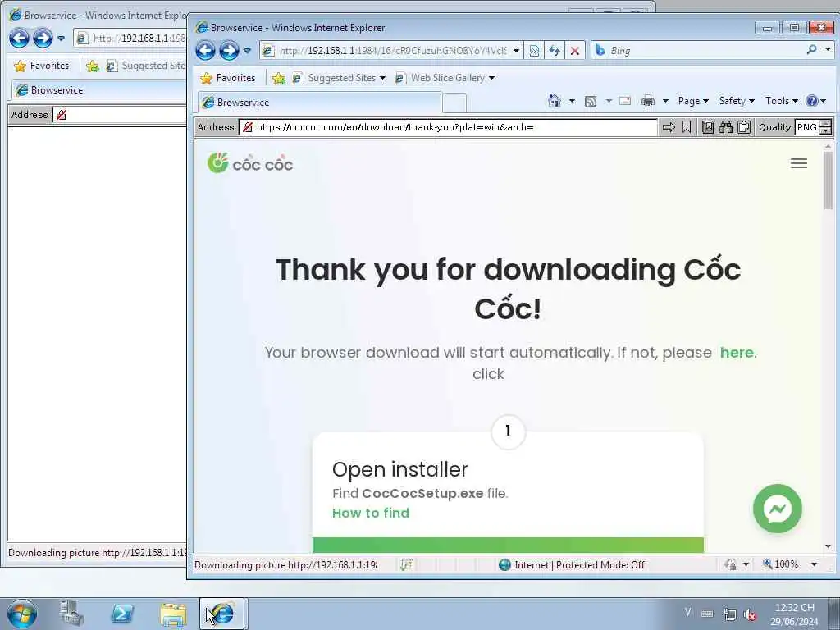
Task: Click the clipboard icon in Browservice bar
Action: [x=744, y=127]
